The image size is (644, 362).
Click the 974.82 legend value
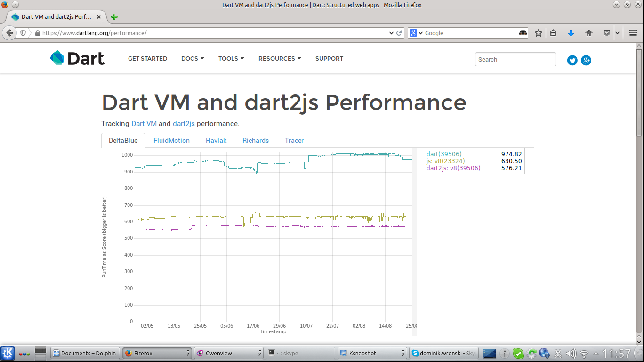tap(511, 154)
